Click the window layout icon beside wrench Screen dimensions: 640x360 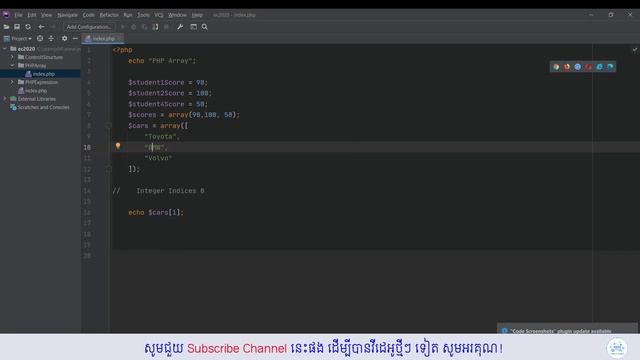tap(193, 27)
